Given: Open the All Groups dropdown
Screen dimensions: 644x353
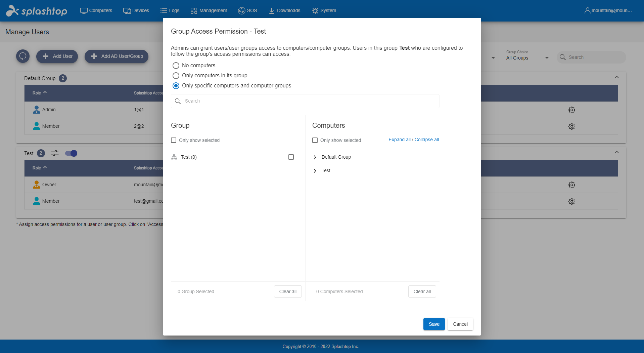Looking at the screenshot, I should pyautogui.click(x=526, y=57).
